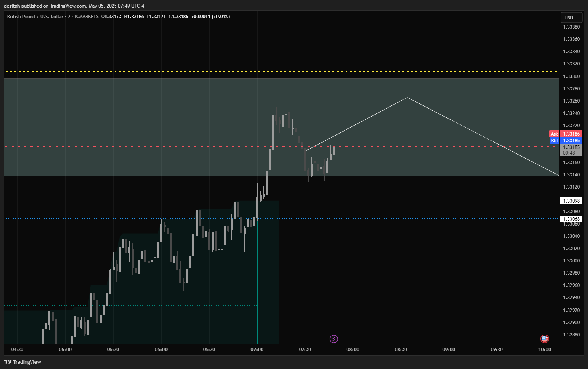Click the 07:00 time axis label

(257, 350)
